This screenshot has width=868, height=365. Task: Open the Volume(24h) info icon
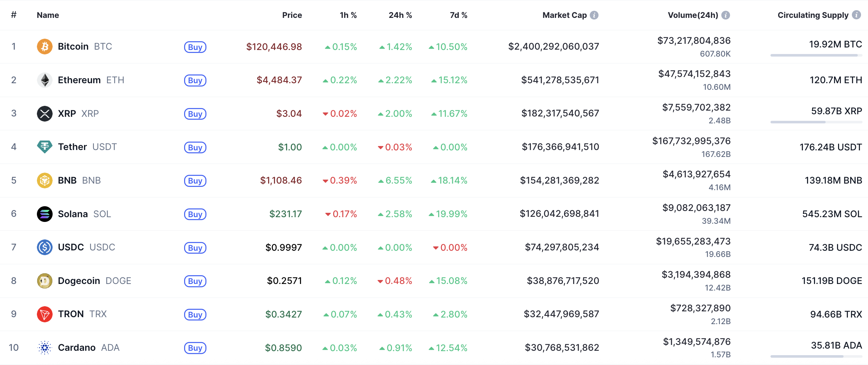click(x=726, y=15)
